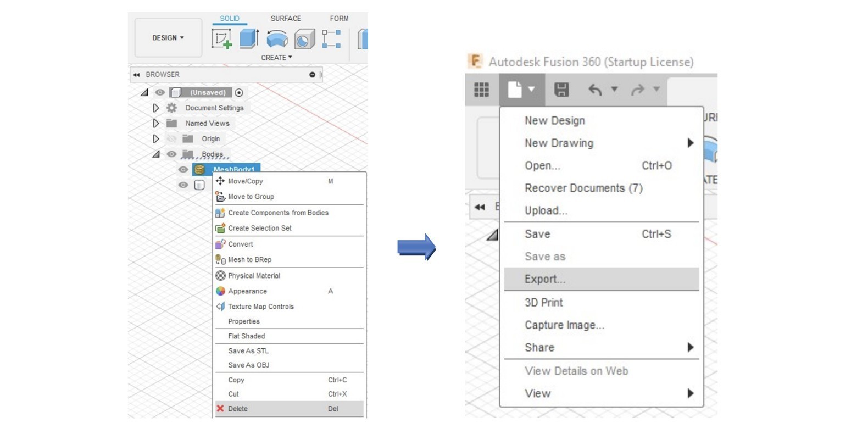The width and height of the screenshot is (868, 434).
Task: Select the Hole tool icon
Action: coord(304,40)
